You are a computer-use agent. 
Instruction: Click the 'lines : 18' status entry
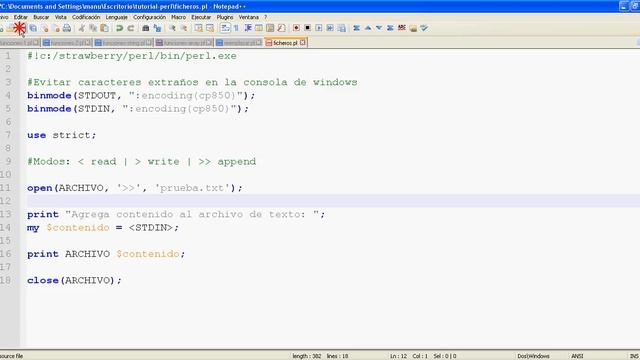[337, 356]
